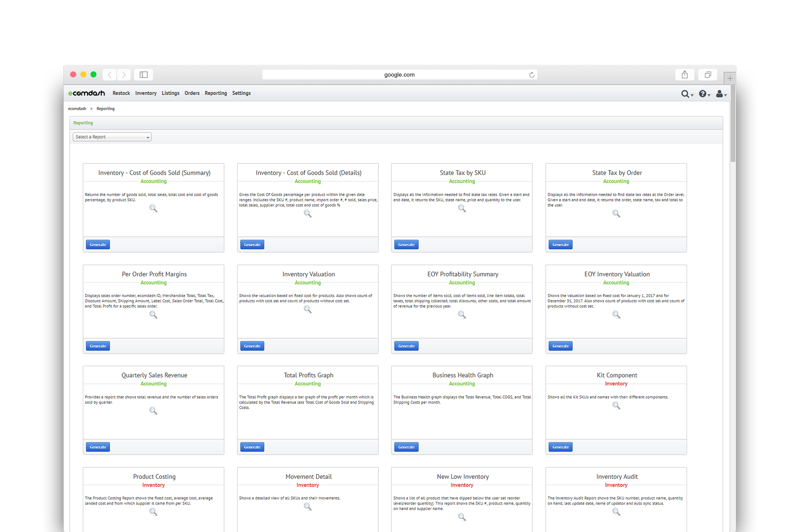Preview New Low Inventory report magnifier
The height and width of the screenshot is (532, 803).
(x=462, y=517)
